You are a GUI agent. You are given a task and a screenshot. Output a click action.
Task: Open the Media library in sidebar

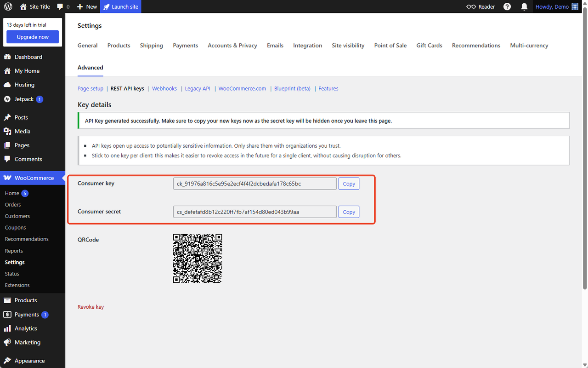pyautogui.click(x=22, y=131)
